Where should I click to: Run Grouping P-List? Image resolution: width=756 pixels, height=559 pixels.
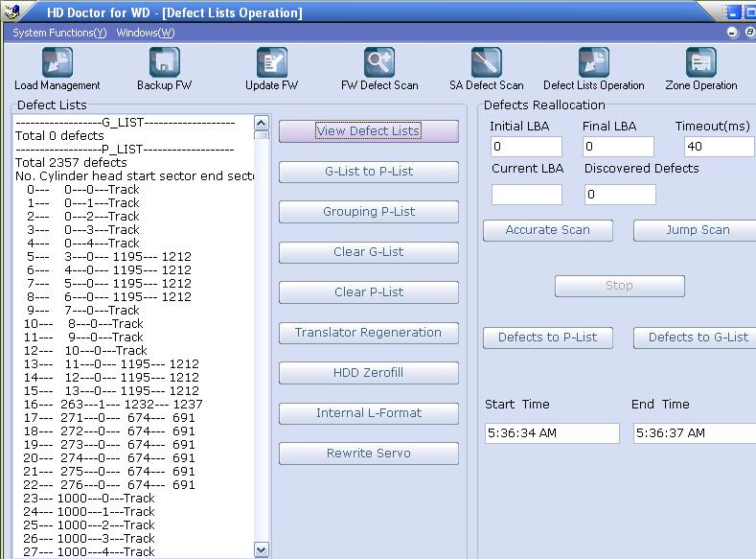point(369,212)
